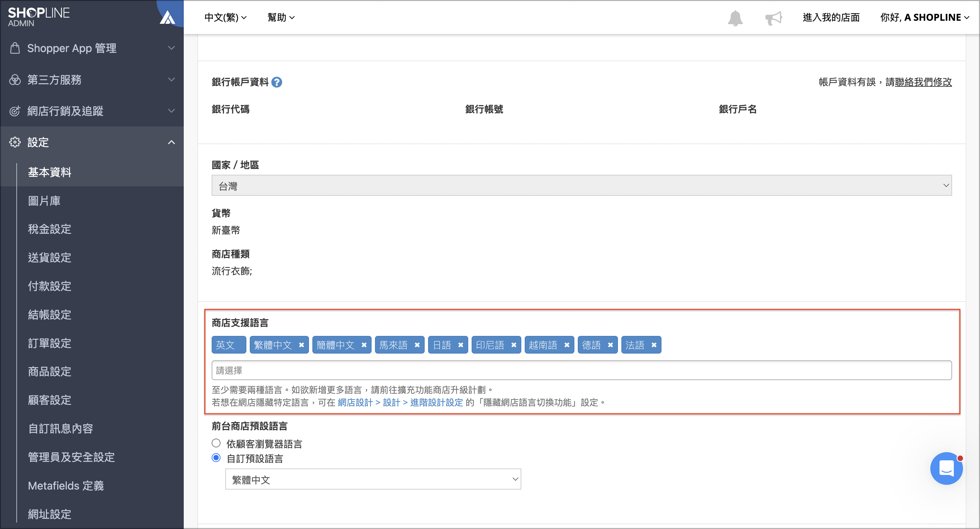Open the 國家 / 地區 台灣 dropdown
Image resolution: width=980 pixels, height=529 pixels.
pos(582,185)
